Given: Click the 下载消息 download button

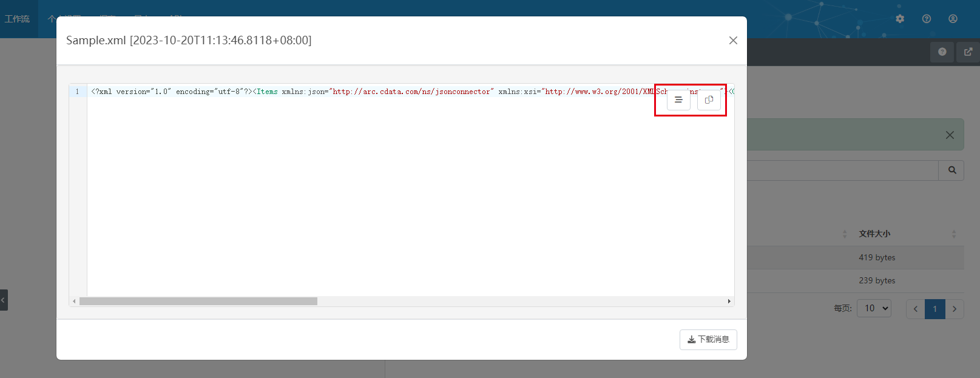Looking at the screenshot, I should click(708, 340).
